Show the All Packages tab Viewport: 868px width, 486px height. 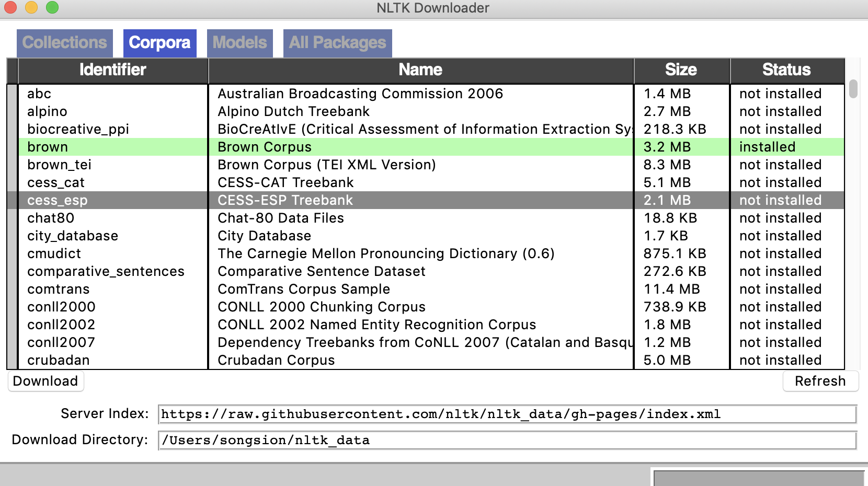click(x=337, y=43)
